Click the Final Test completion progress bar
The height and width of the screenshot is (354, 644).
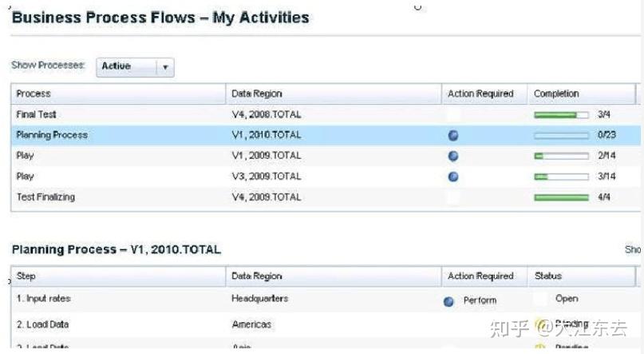point(561,115)
